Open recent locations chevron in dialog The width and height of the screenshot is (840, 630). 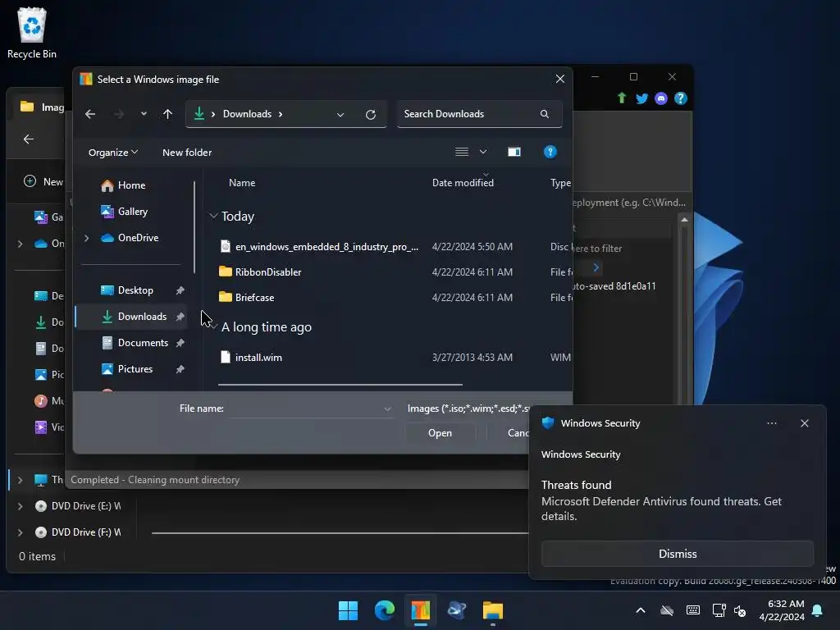(144, 114)
